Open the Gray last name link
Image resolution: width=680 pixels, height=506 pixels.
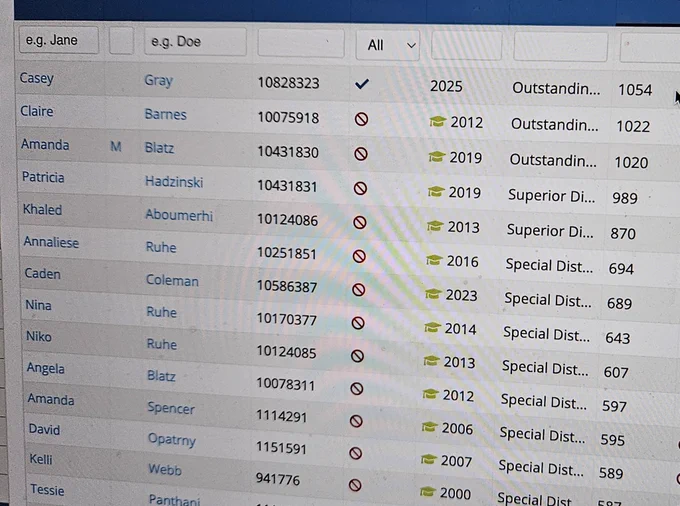tap(159, 80)
